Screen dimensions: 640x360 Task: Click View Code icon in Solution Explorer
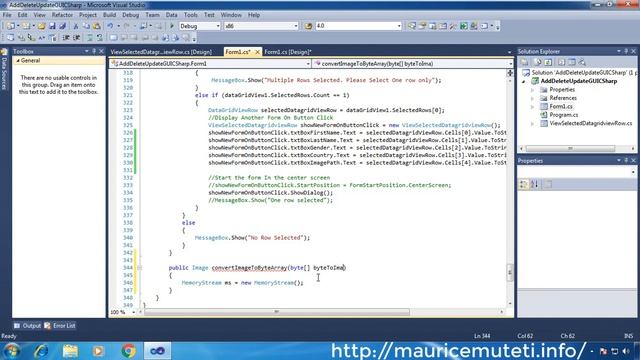[562, 62]
